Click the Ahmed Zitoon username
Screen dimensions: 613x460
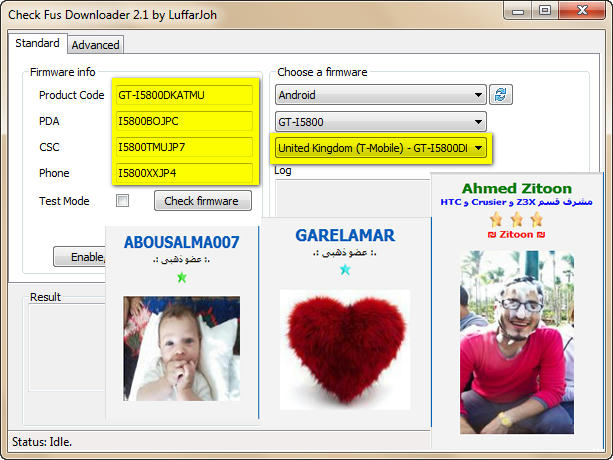click(517, 188)
